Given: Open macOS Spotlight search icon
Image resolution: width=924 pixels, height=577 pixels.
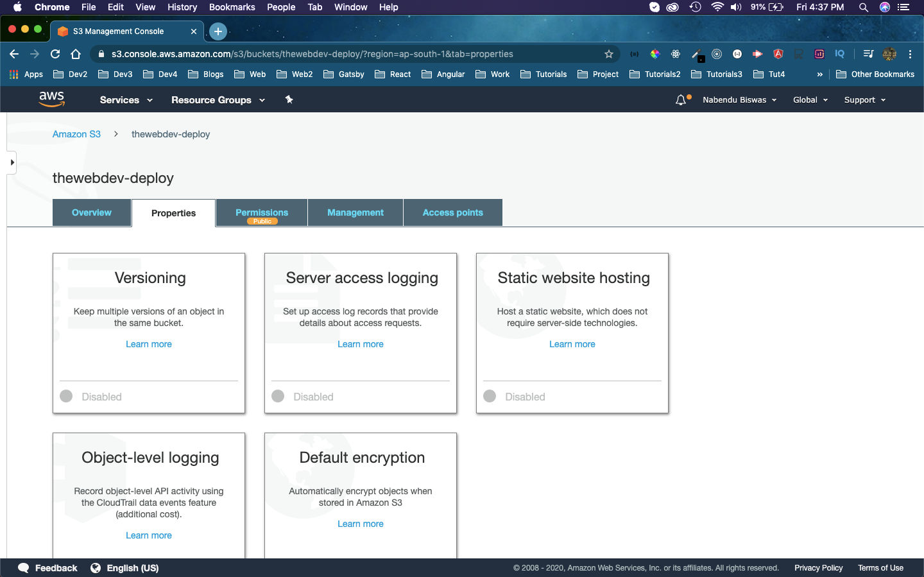Looking at the screenshot, I should coord(864,7).
